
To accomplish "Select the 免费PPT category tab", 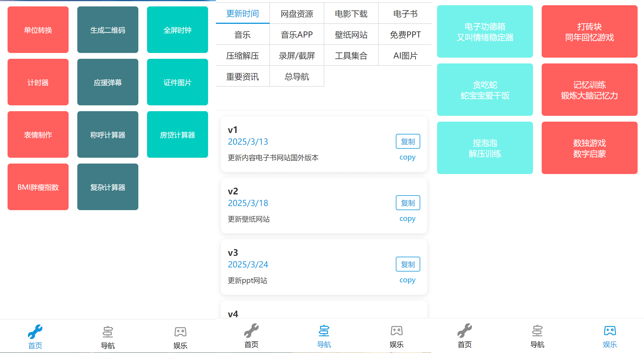I will click(x=405, y=35).
